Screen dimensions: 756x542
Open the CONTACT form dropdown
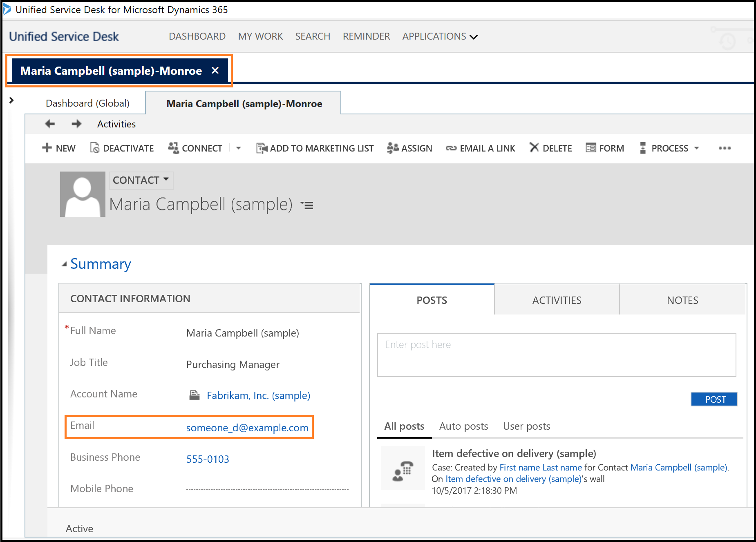click(x=141, y=180)
